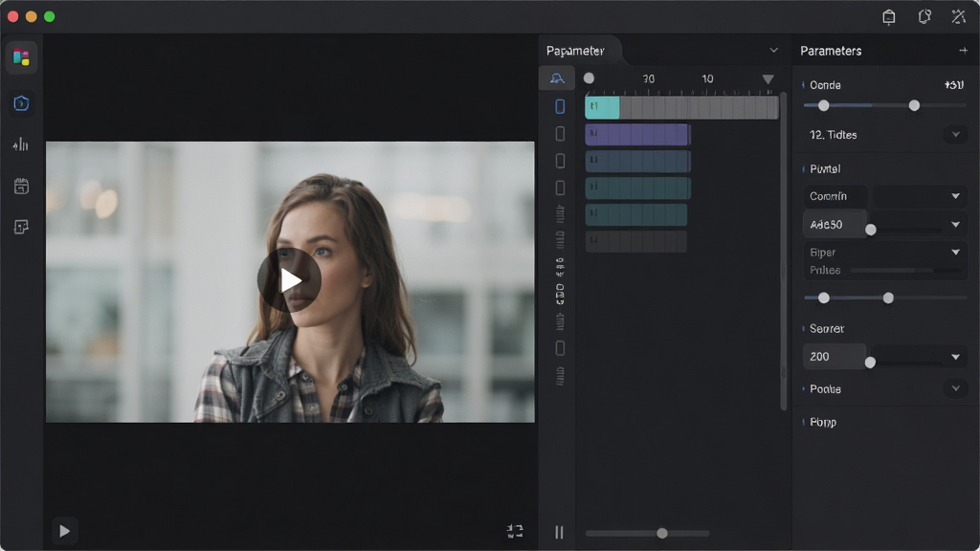This screenshot has width=980, height=551.
Task: Expand the Eiper dropdown arrow
Action: point(956,253)
